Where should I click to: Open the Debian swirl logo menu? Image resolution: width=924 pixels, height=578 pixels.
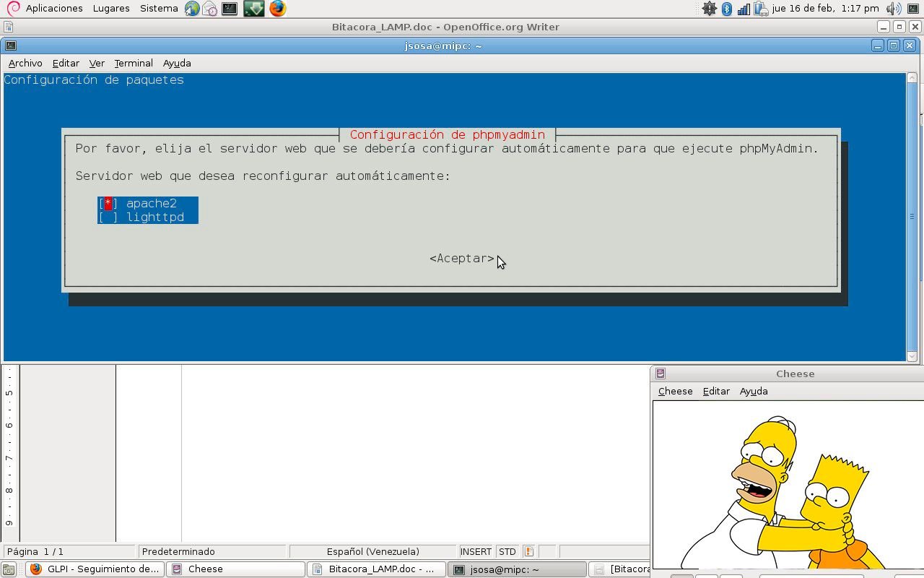point(13,9)
